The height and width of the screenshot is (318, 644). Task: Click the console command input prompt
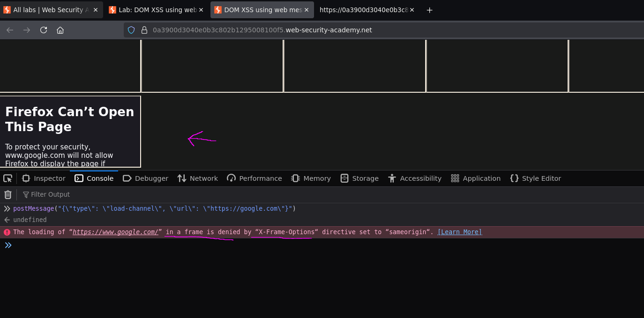(328, 245)
